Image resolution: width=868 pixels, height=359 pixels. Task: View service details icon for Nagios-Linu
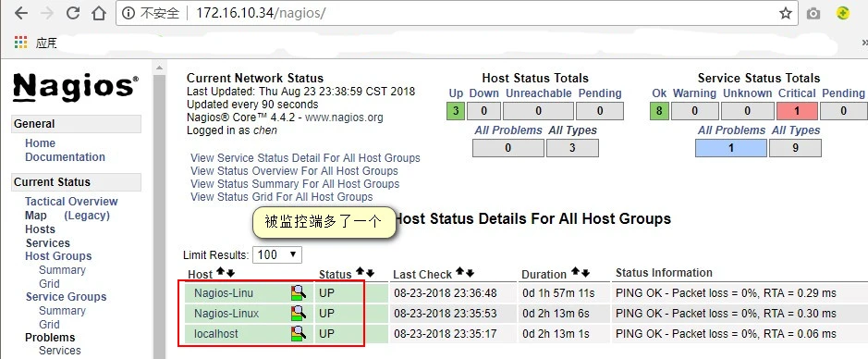(x=299, y=292)
